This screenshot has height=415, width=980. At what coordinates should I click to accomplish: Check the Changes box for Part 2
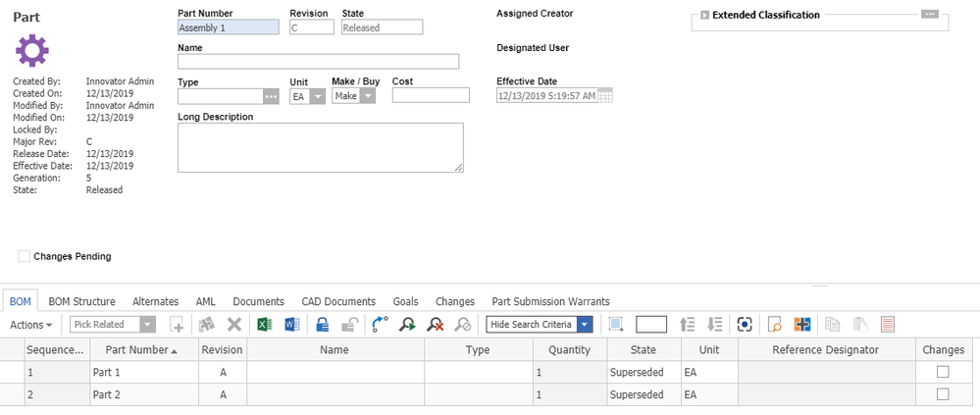tap(943, 394)
